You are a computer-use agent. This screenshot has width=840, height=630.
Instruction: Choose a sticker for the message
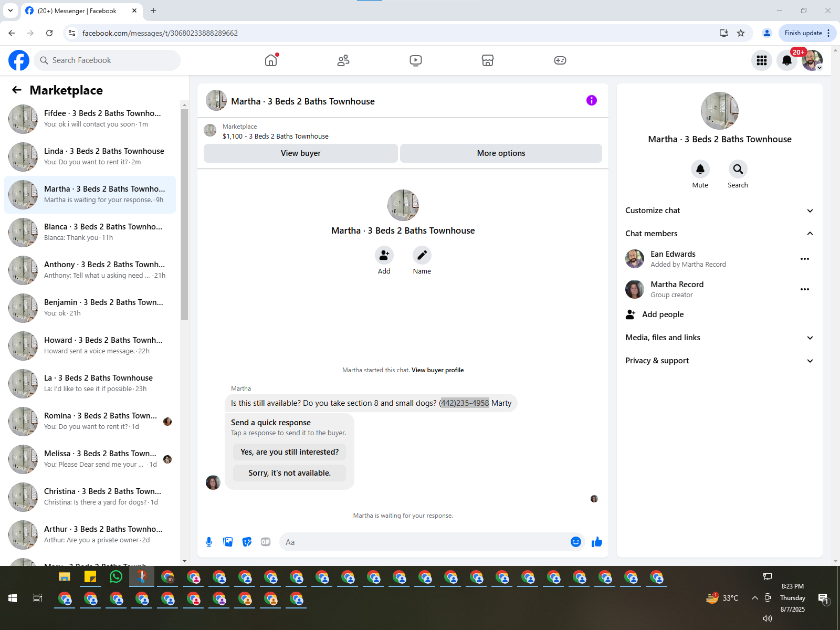[x=247, y=542]
